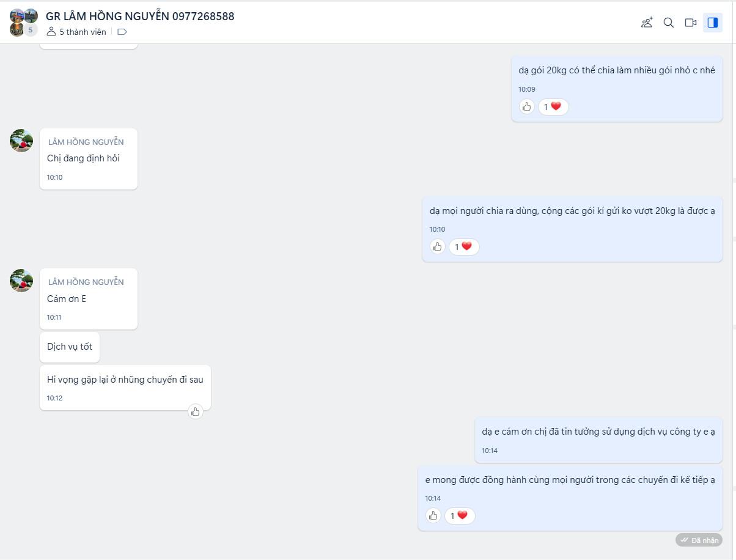Viewport: 736px width, 560px height.
Task: Click the group title GR LÂM HỒNG NGUYỄN
Action: [x=140, y=17]
